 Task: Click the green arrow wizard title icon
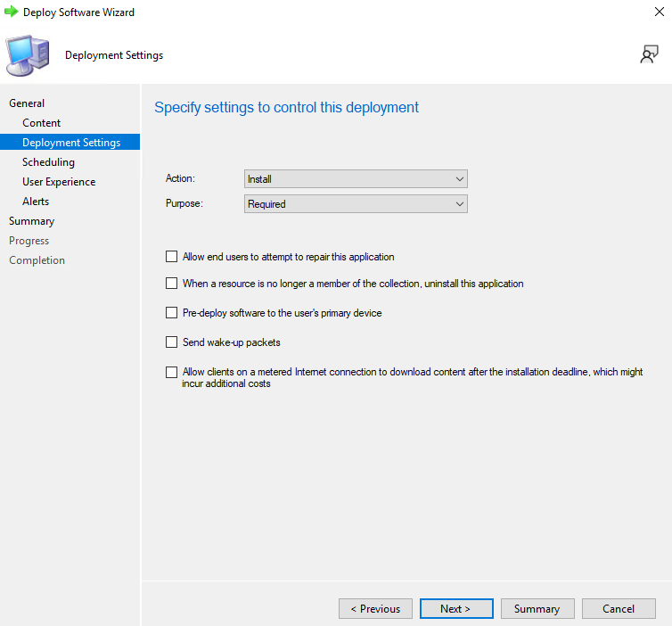(12, 12)
